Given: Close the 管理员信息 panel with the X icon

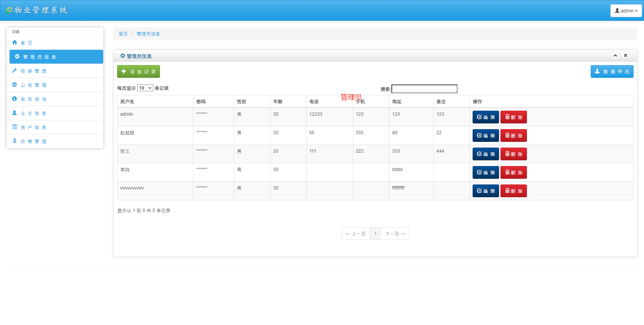Looking at the screenshot, I should coord(625,55).
